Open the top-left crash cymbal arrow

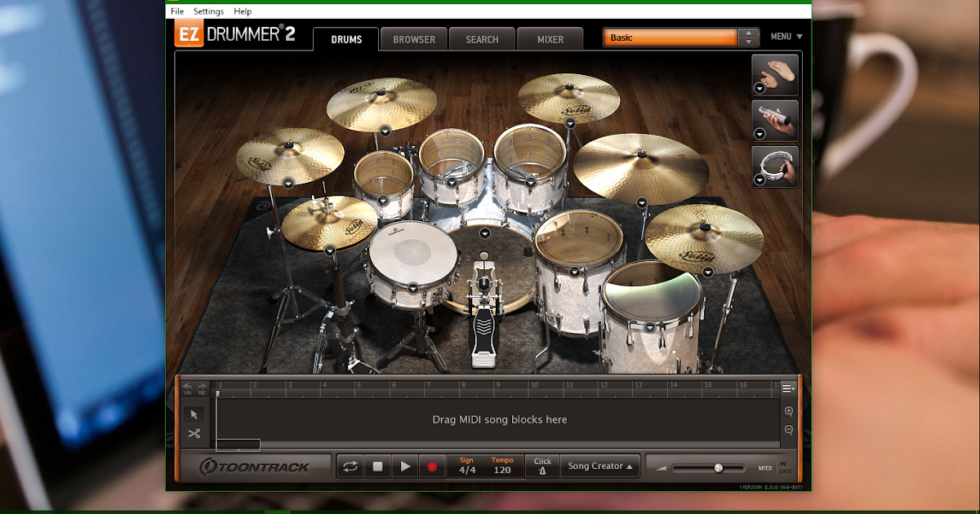click(x=384, y=129)
